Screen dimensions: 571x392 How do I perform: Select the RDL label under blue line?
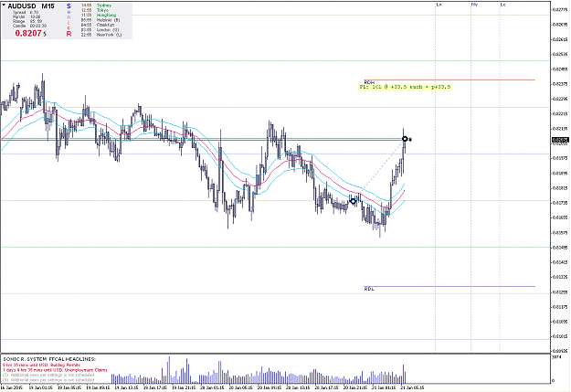pyautogui.click(x=369, y=289)
